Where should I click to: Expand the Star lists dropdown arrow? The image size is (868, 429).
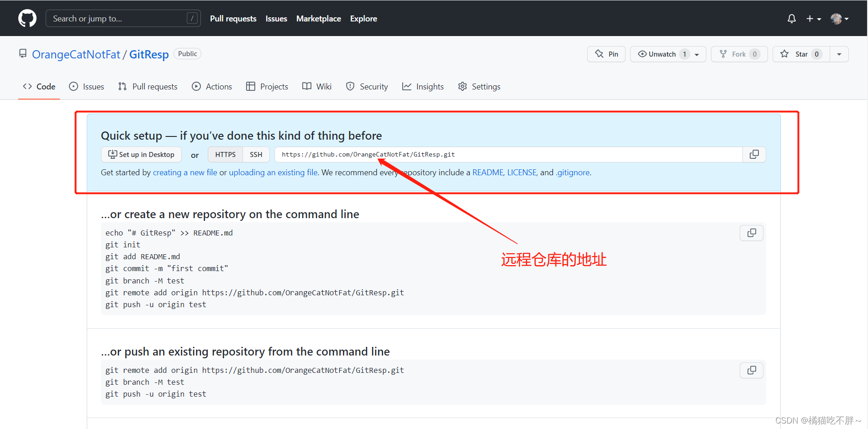(839, 54)
